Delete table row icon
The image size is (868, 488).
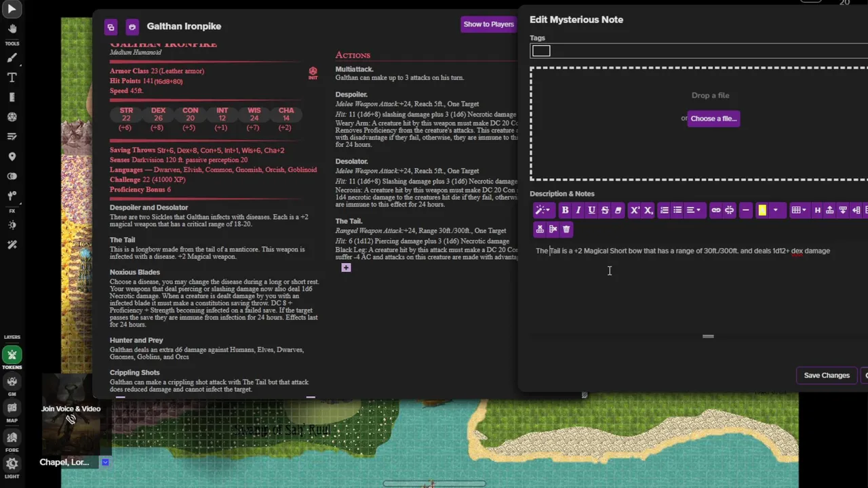540,229
